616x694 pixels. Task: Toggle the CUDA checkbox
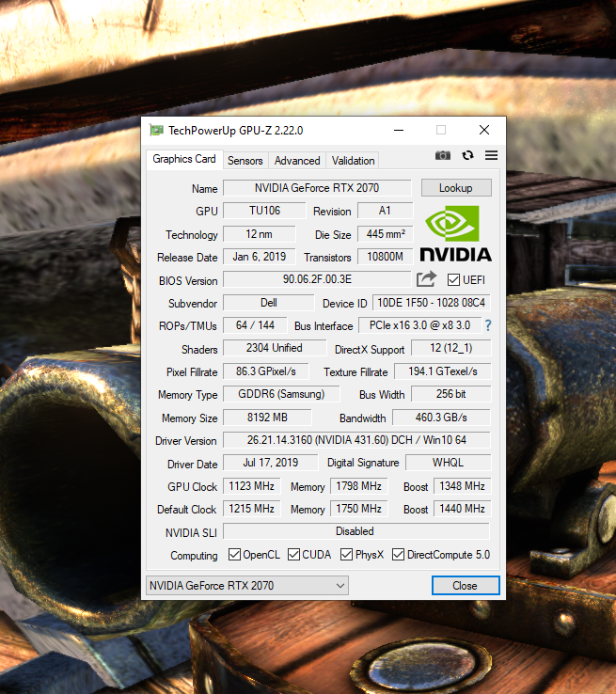(x=293, y=555)
